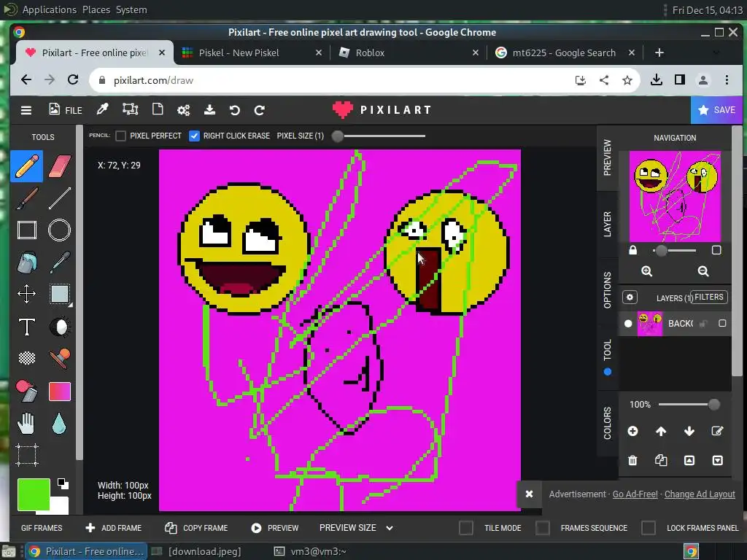Image resolution: width=747 pixels, height=560 pixels.
Task: Select the Line tool
Action: coord(60,198)
